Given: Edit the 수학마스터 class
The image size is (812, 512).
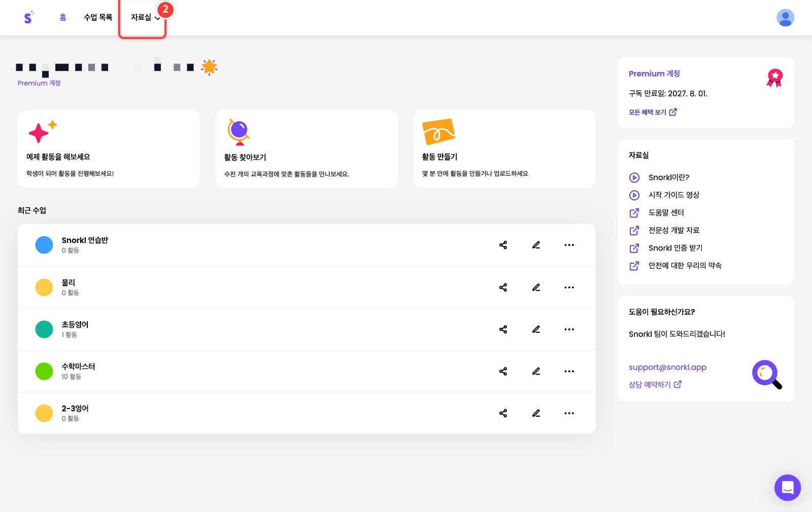Looking at the screenshot, I should coord(536,371).
